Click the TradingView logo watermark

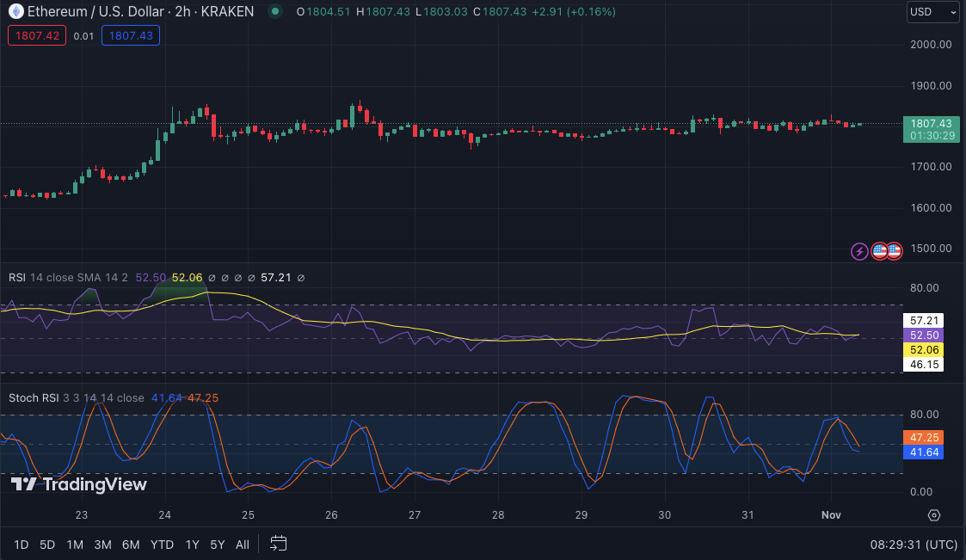click(78, 484)
